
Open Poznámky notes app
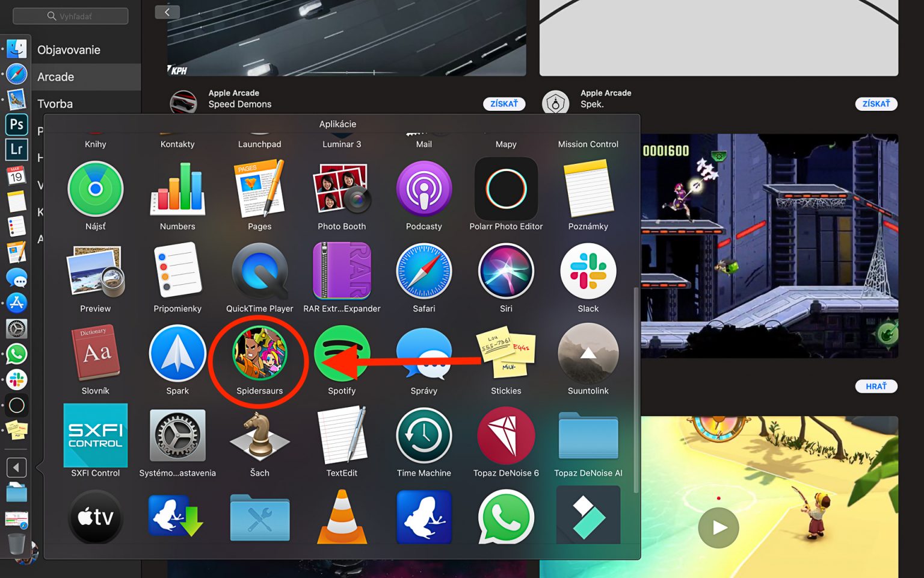(588, 189)
